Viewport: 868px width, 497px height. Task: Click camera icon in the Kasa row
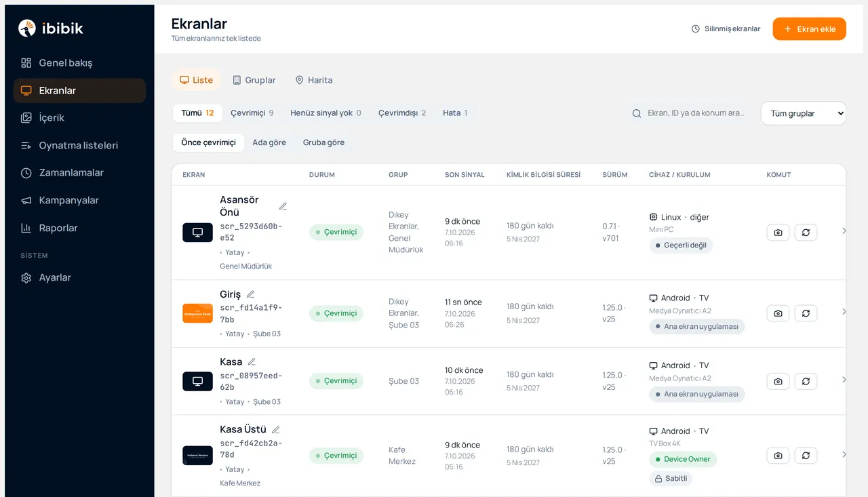tap(778, 381)
